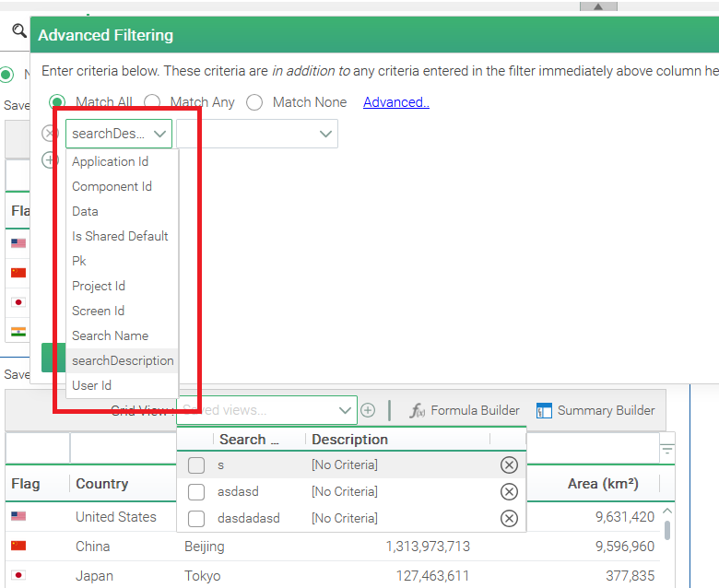Open the Saved views combo box
Screen dimensions: 719x588
pyautogui.click(x=346, y=410)
